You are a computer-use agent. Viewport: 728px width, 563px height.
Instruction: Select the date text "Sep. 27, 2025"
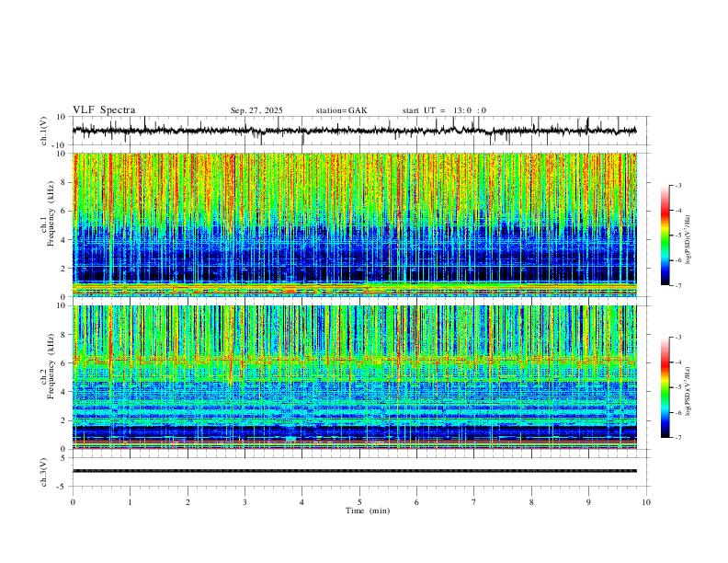256,110
